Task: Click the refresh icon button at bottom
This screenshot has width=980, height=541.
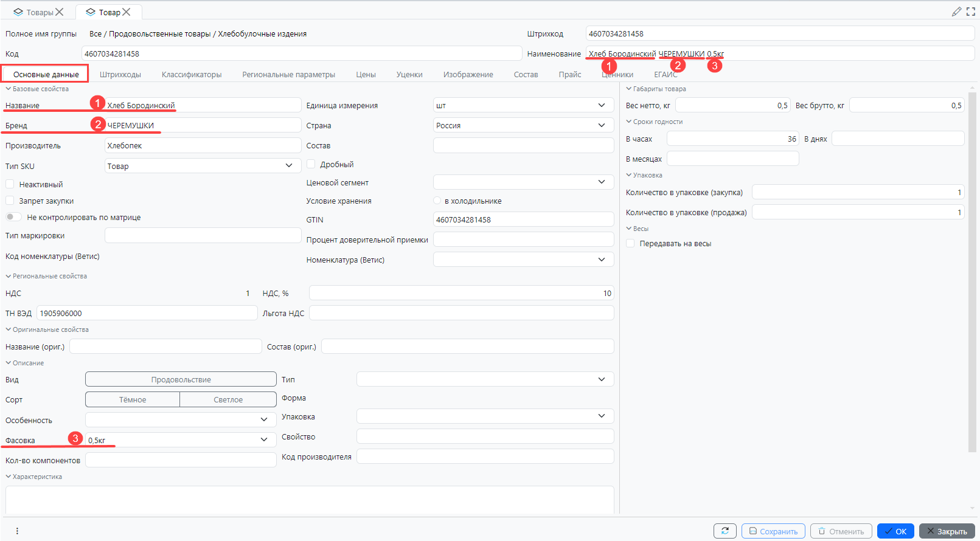Action: [725, 531]
